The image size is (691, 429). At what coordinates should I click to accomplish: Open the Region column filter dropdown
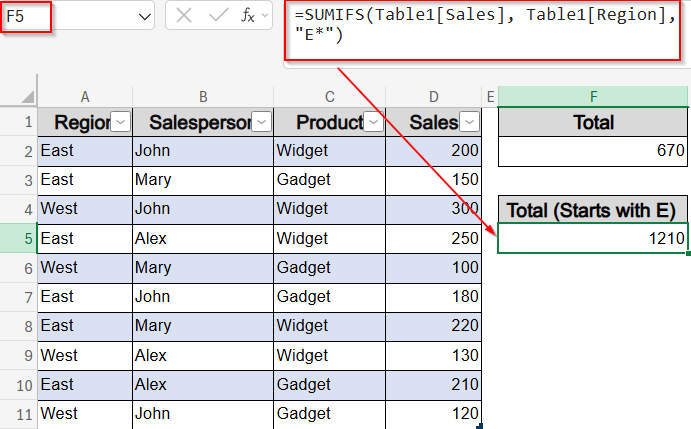click(120, 122)
